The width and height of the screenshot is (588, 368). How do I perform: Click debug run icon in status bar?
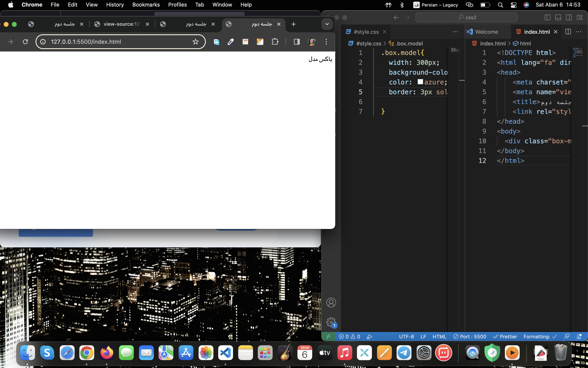[x=369, y=337]
